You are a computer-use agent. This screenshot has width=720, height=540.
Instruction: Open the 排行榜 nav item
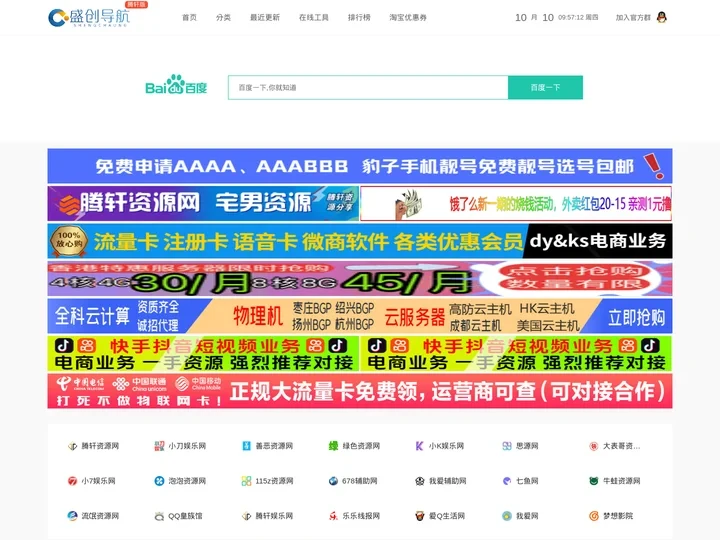click(x=359, y=17)
